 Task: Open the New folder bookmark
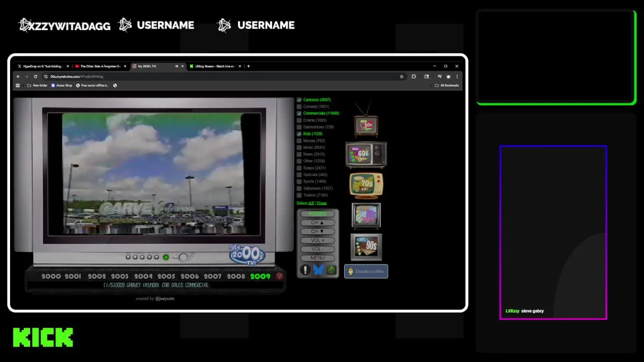pos(37,85)
